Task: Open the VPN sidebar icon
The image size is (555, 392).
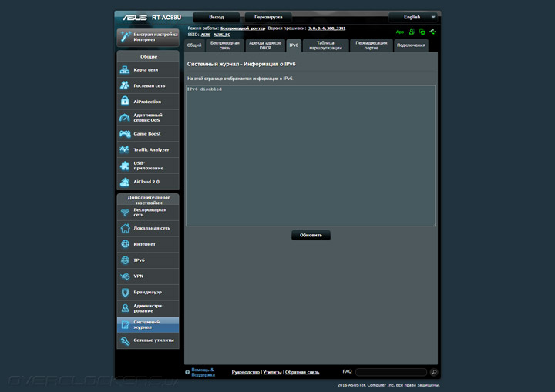Action: pyautogui.click(x=125, y=276)
